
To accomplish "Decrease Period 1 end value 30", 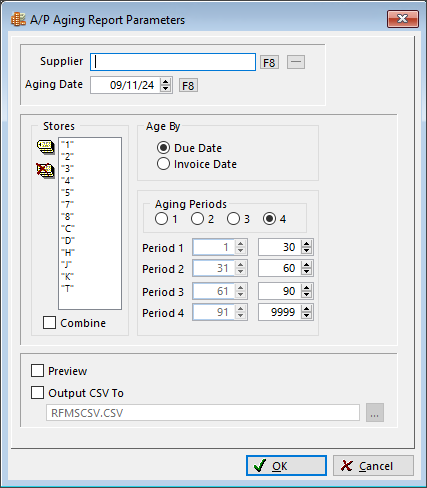I will [307, 251].
